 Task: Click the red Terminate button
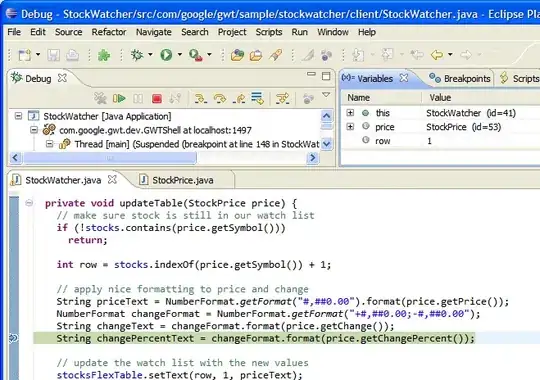tap(157, 99)
